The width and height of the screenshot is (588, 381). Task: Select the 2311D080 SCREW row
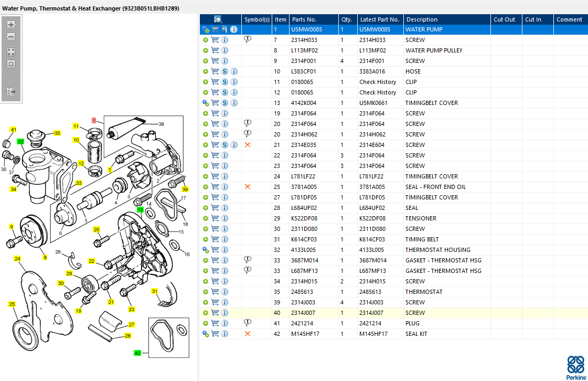[394, 229]
